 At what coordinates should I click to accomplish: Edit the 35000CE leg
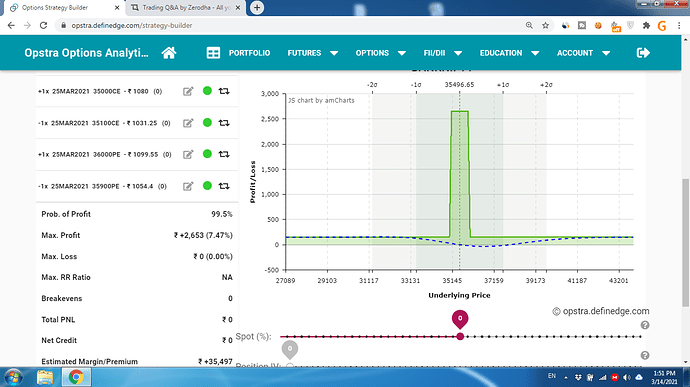pos(188,92)
